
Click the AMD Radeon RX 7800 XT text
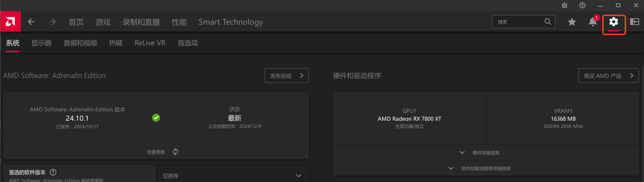point(410,119)
